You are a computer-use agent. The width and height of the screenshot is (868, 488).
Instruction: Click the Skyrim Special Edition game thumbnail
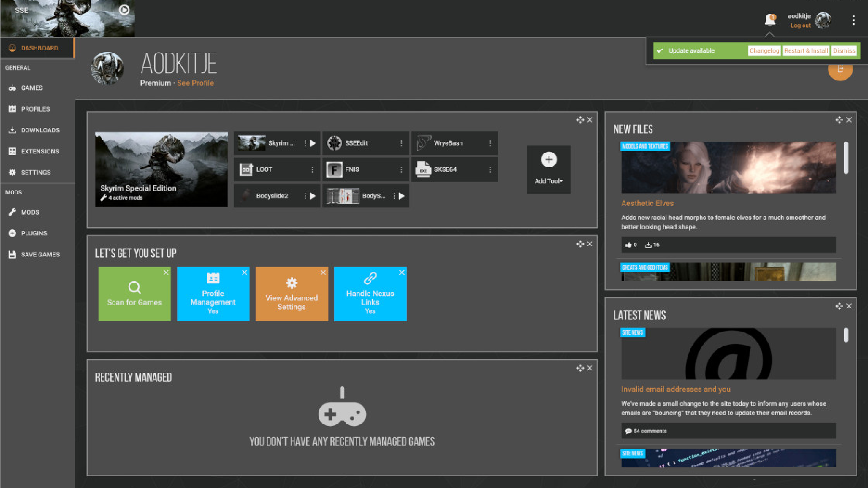(x=161, y=169)
